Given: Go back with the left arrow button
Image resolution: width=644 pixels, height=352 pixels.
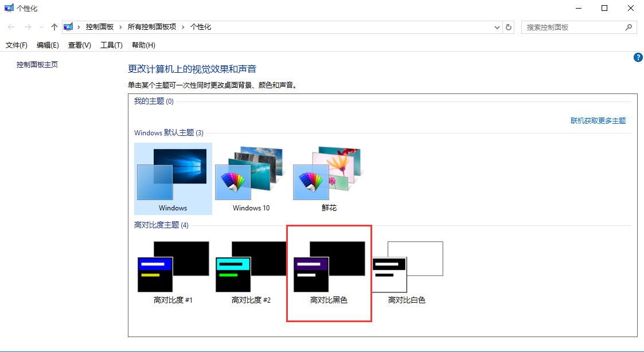Looking at the screenshot, I should (x=11, y=27).
